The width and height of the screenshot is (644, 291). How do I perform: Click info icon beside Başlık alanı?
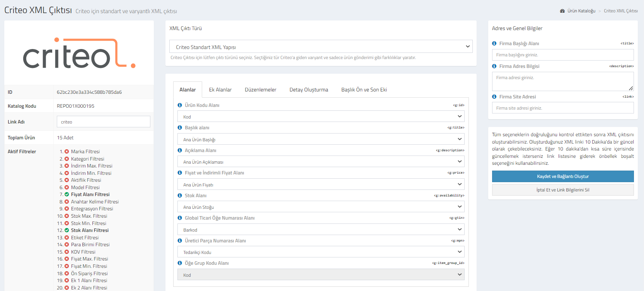pyautogui.click(x=180, y=127)
